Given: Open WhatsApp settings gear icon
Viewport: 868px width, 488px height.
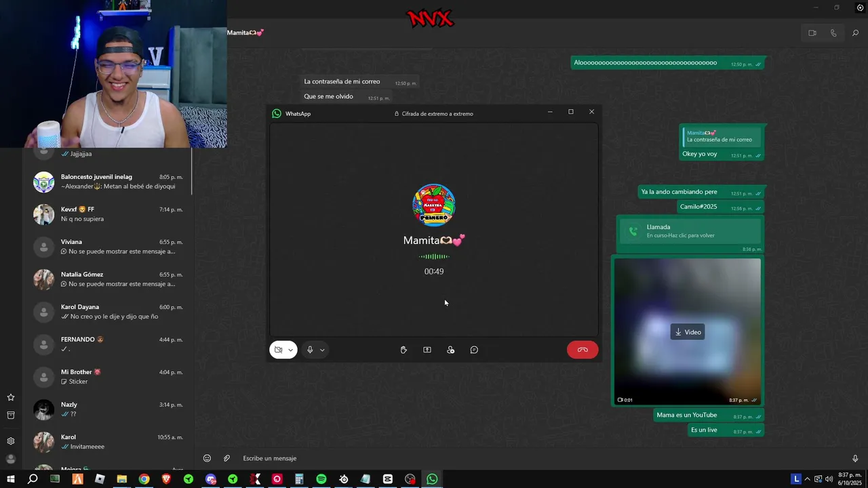Looking at the screenshot, I should click(x=11, y=441).
